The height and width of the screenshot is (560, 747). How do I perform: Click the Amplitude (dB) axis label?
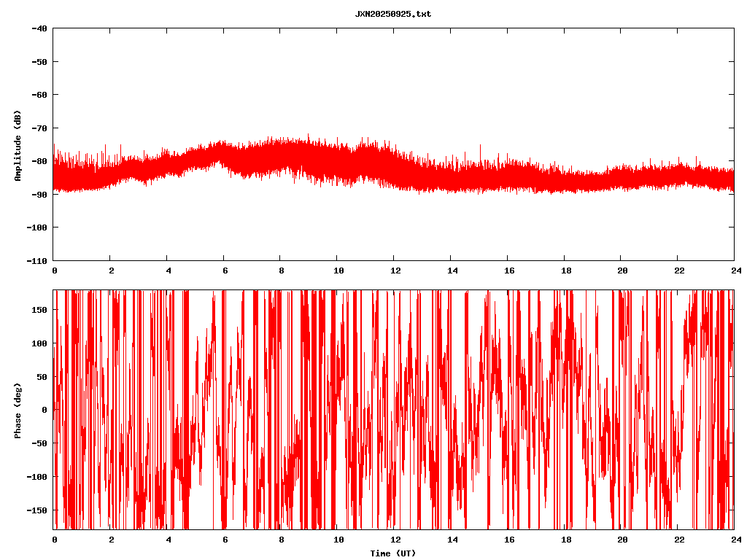coord(18,144)
